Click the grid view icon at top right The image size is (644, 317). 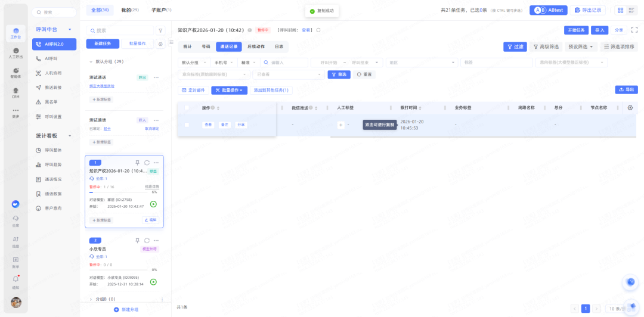pos(621,10)
